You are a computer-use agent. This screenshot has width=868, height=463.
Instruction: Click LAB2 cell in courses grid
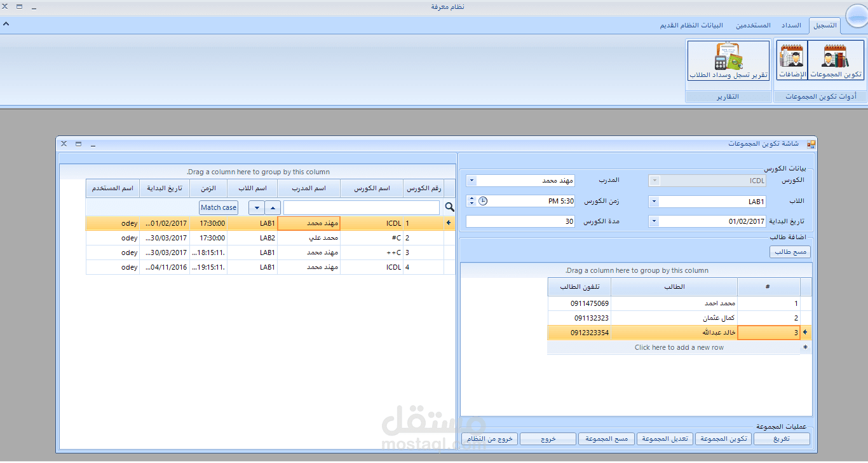252,238
